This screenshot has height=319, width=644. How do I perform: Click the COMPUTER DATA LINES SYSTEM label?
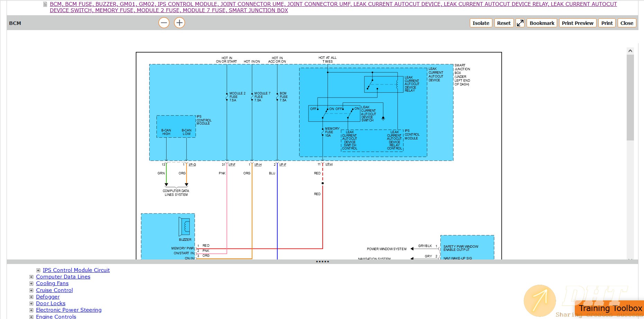(x=176, y=193)
